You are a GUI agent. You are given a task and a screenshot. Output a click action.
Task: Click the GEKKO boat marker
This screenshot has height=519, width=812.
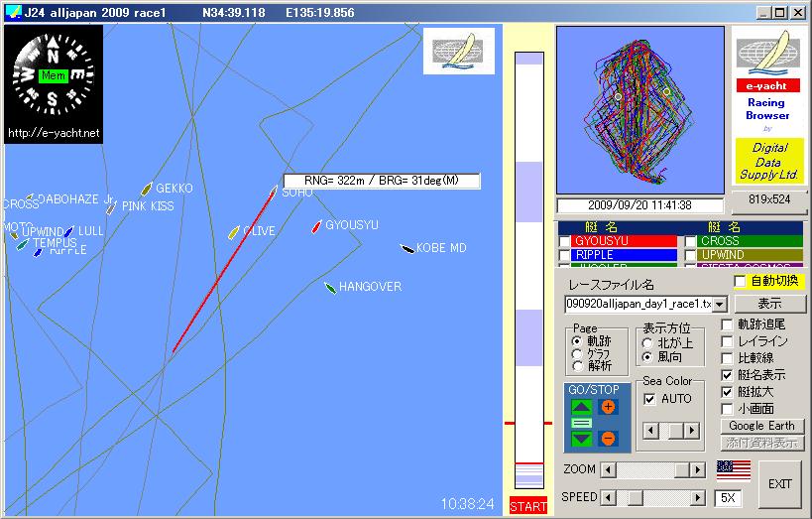(x=147, y=189)
